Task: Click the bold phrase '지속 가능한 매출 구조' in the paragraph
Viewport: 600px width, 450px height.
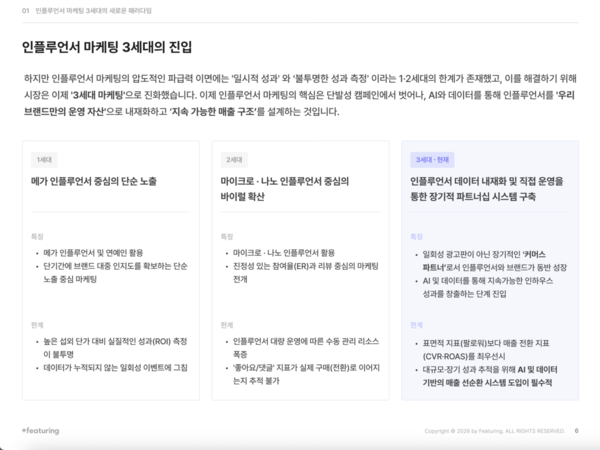Action: point(213,111)
